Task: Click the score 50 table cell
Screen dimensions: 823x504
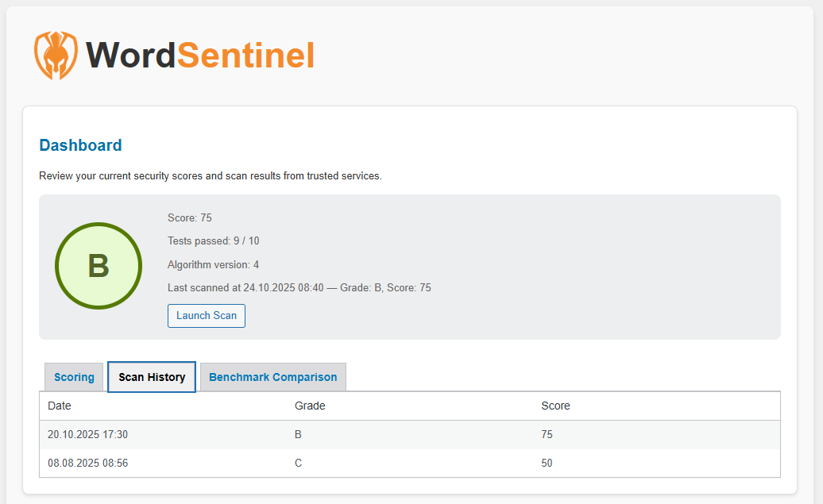Action: coord(547,463)
